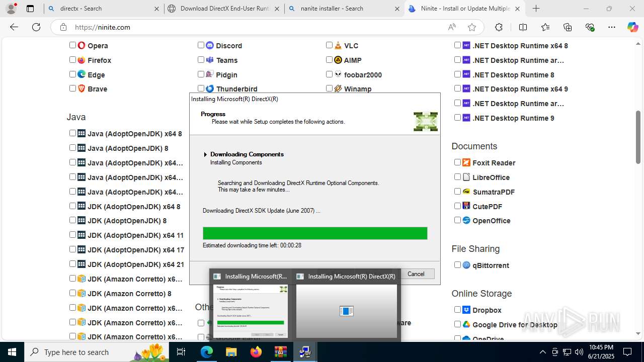The image size is (644, 362).
Task: Click the SumatraPDF icon
Action: click(466, 192)
